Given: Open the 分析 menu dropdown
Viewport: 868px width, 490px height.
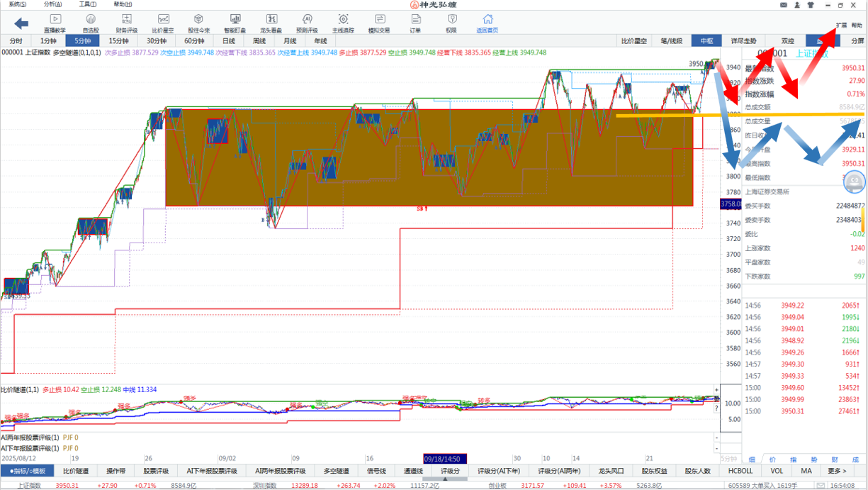Looking at the screenshot, I should pyautogui.click(x=52, y=4).
